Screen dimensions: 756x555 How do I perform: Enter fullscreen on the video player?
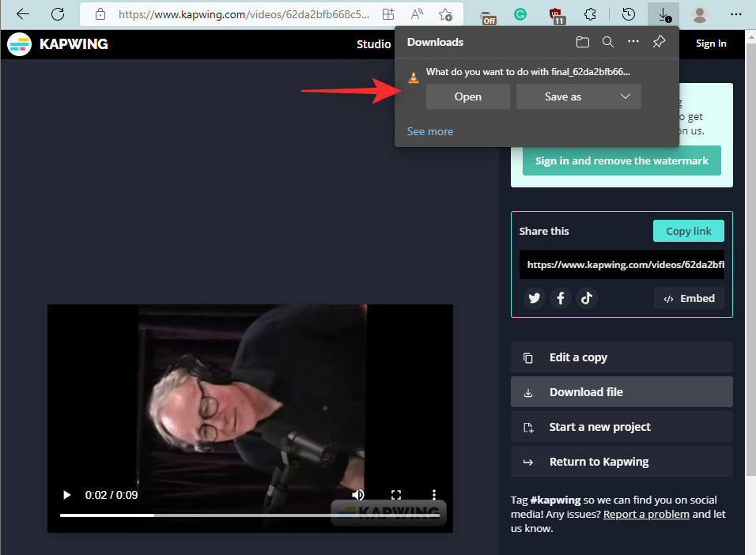pyautogui.click(x=396, y=495)
